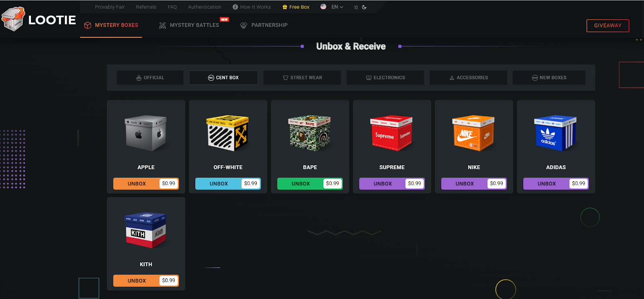Viewport: 644px width, 299px height.
Task: Click the Accessories filter icon
Action: pos(452,78)
